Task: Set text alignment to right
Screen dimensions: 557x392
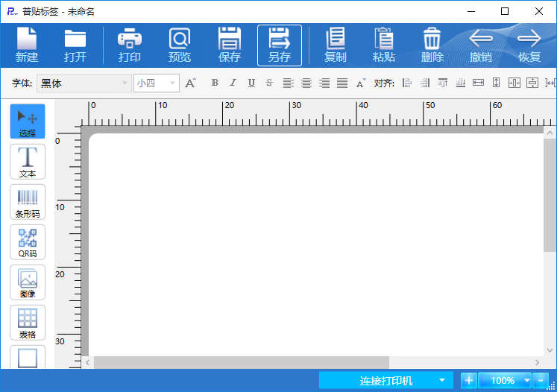Action: click(x=324, y=83)
